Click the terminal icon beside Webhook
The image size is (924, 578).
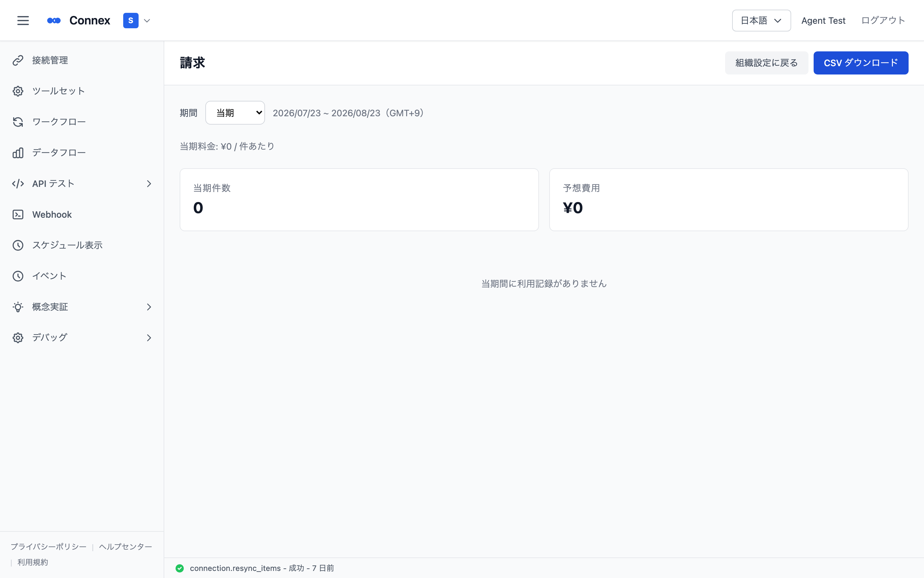coord(18,215)
